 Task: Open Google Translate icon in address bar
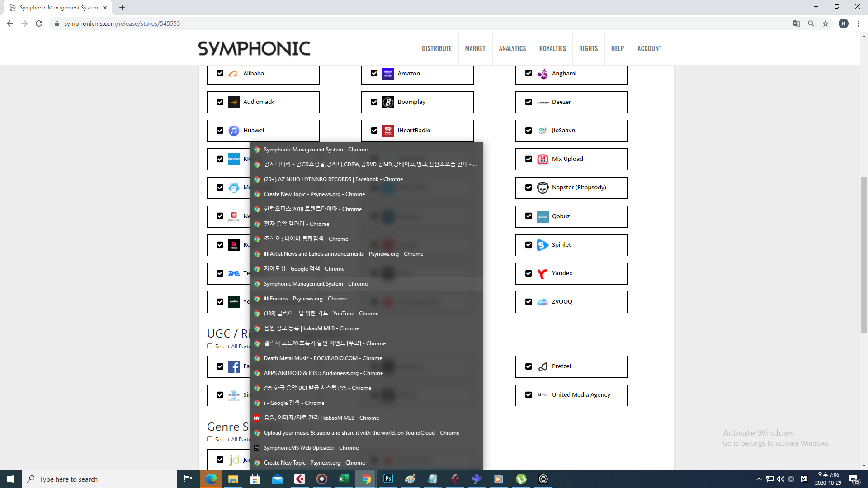click(x=797, y=23)
